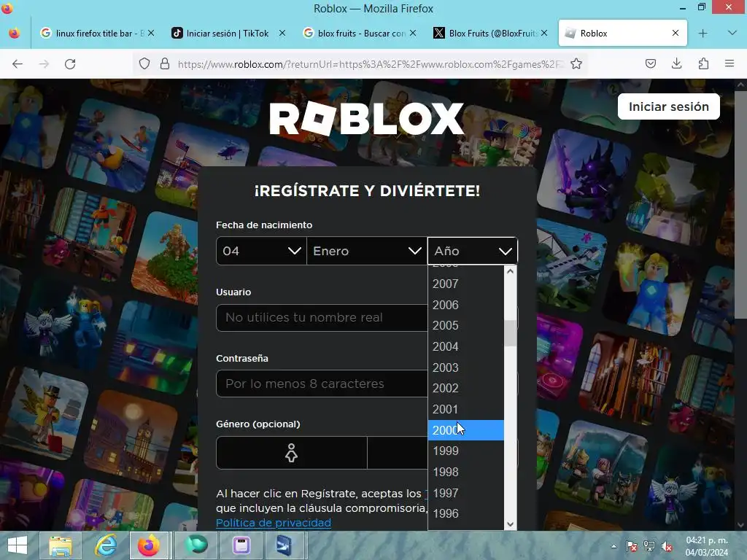Open the tracking protection shield
Image resolution: width=747 pixels, height=560 pixels.
point(144,64)
